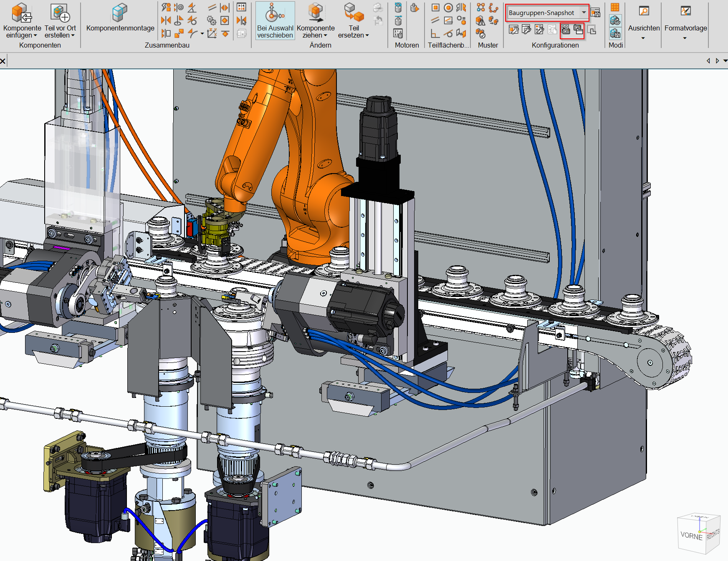Select the parallel relationship icon

[x=212, y=7]
